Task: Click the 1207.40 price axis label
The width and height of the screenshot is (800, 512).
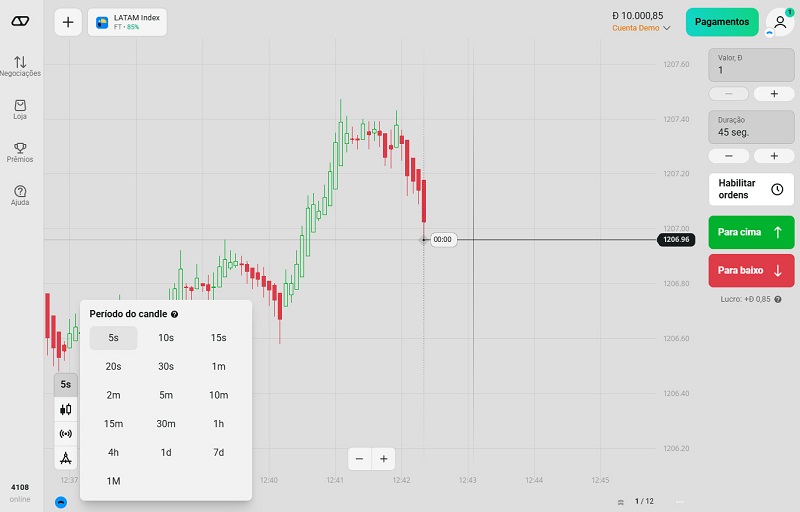Action: coord(676,119)
